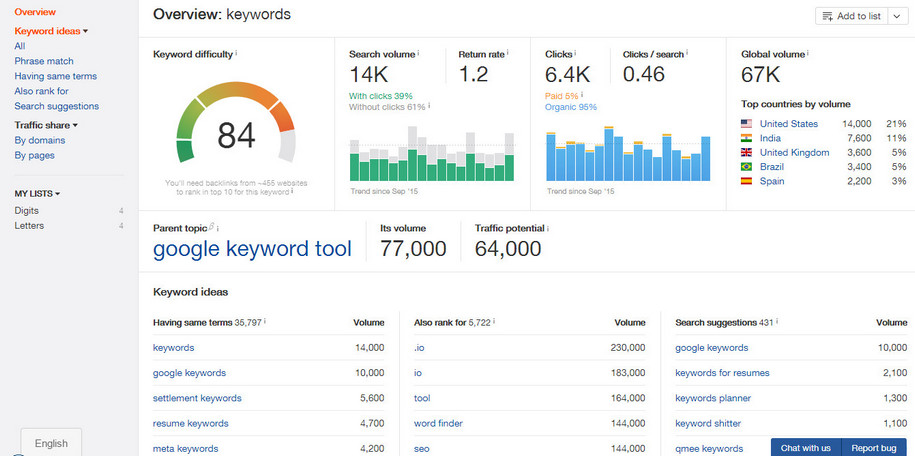
Task: Open the meta keywords keyword link
Action: 186,448
